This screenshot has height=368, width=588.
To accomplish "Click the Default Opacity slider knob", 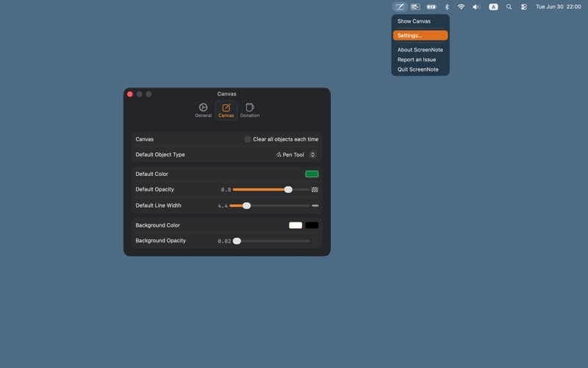I will [288, 190].
